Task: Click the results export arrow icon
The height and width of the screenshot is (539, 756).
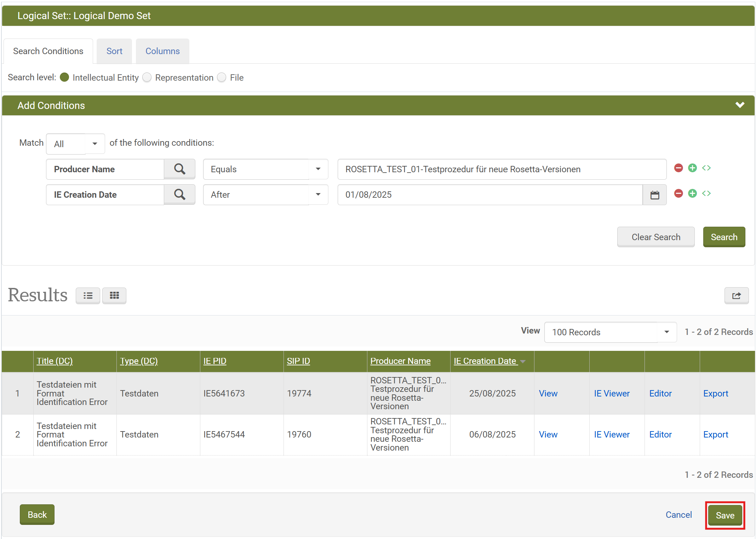Action: [x=736, y=296]
